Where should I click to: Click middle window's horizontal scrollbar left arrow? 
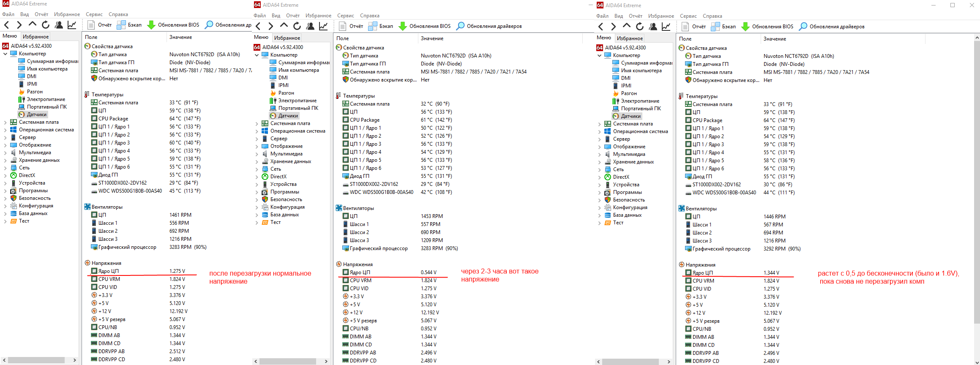[x=256, y=362]
